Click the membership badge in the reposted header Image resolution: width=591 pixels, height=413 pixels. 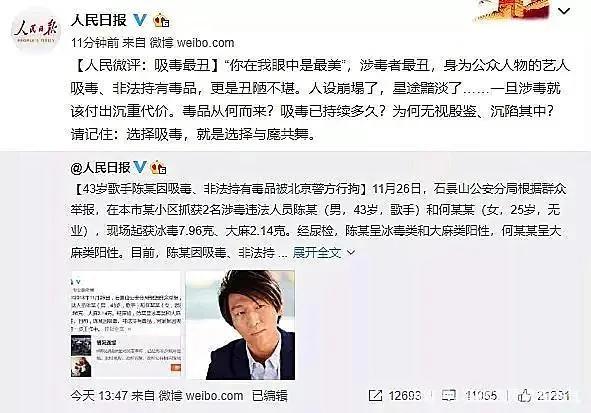[158, 167]
